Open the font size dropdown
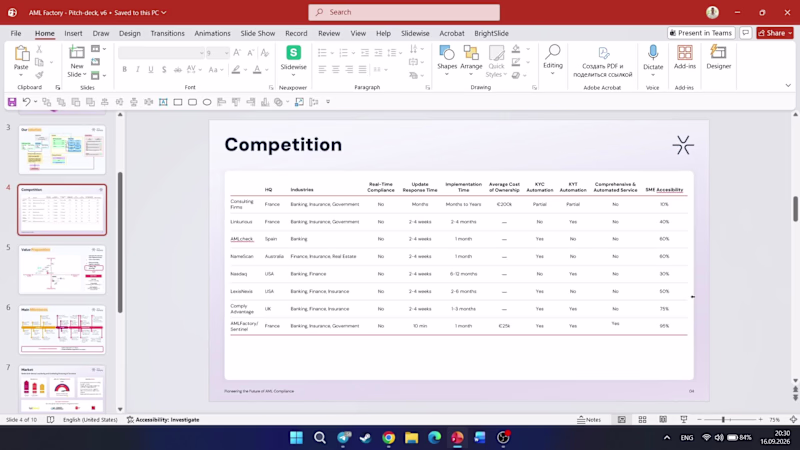The height and width of the screenshot is (450, 800). point(226,53)
